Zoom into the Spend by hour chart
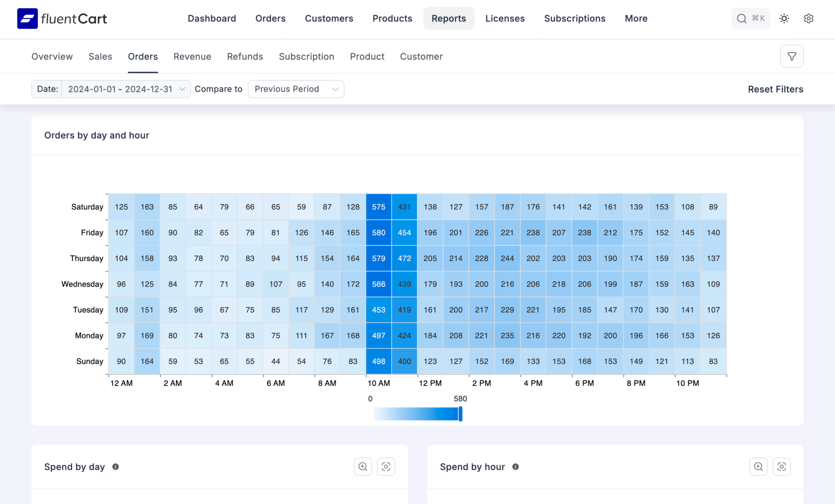The image size is (835, 504). click(x=758, y=466)
